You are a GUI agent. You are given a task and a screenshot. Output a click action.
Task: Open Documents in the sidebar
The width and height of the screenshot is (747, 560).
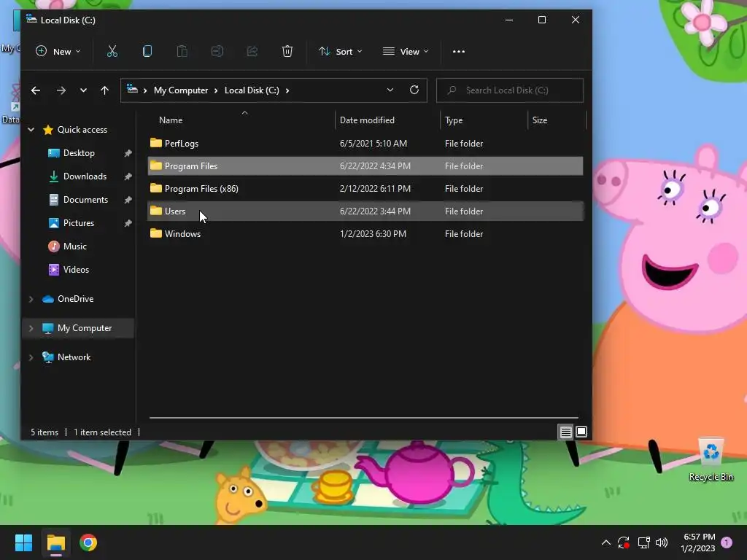point(85,200)
